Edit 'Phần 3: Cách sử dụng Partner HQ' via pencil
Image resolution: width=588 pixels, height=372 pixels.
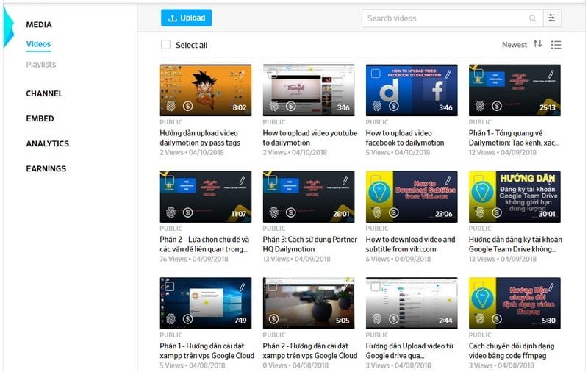[x=345, y=180]
